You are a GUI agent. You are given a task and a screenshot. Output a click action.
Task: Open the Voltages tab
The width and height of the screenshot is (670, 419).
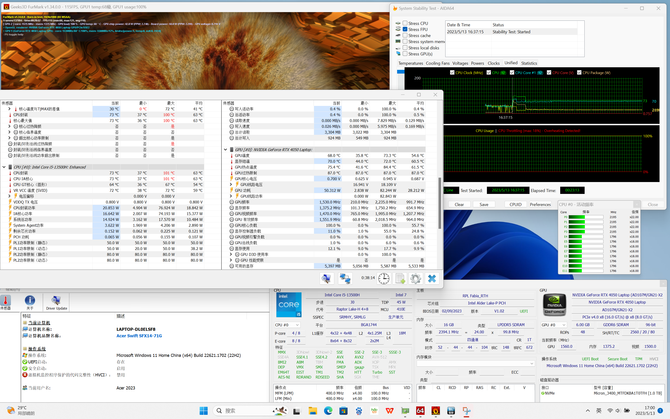(x=460, y=63)
